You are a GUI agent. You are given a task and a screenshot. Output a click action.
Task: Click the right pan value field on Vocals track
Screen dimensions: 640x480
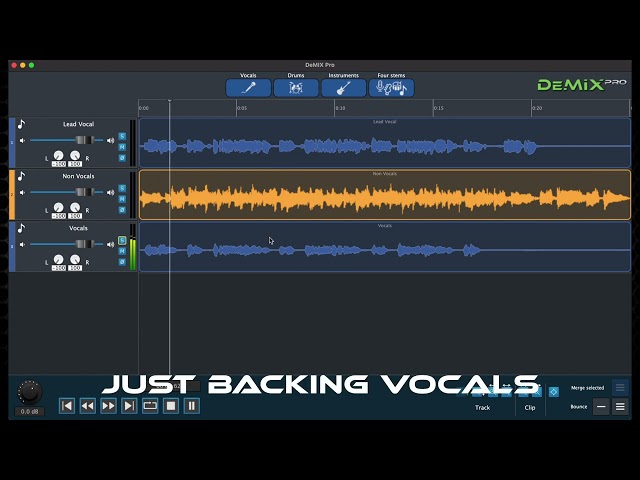(x=75, y=268)
